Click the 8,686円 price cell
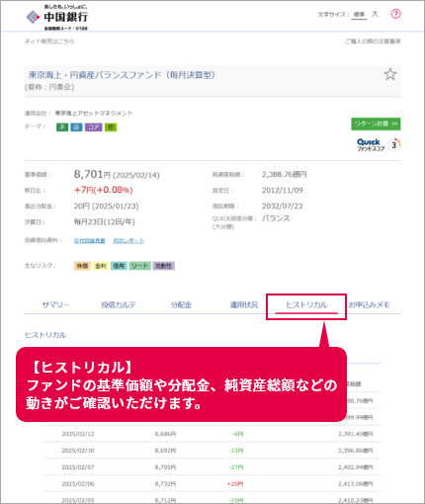This screenshot has width=425, height=504. click(x=165, y=434)
